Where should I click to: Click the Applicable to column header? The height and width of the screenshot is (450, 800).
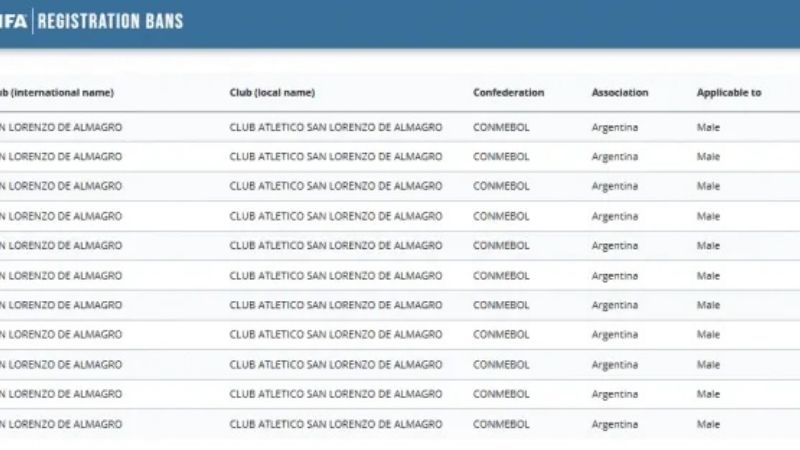coord(728,93)
